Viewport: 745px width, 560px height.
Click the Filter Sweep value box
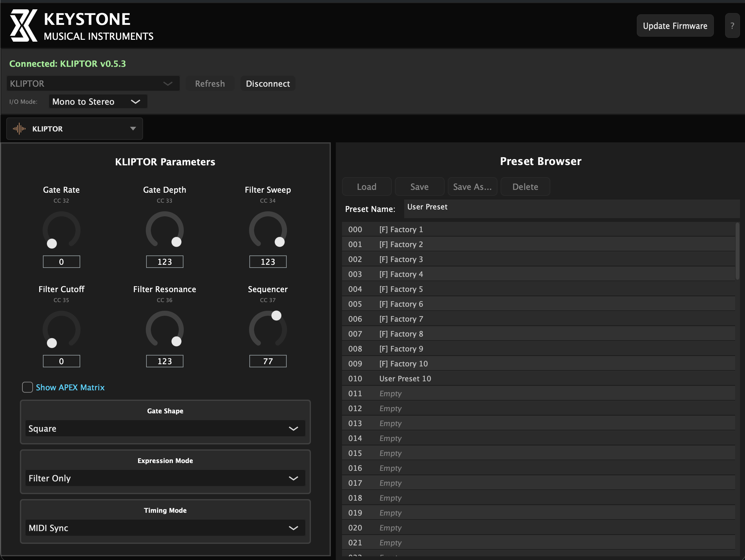(x=268, y=262)
